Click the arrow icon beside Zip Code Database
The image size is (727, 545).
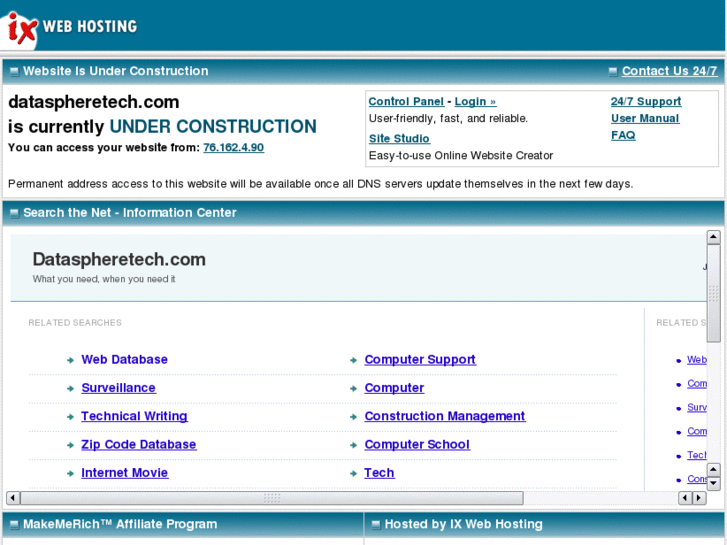tap(70, 445)
